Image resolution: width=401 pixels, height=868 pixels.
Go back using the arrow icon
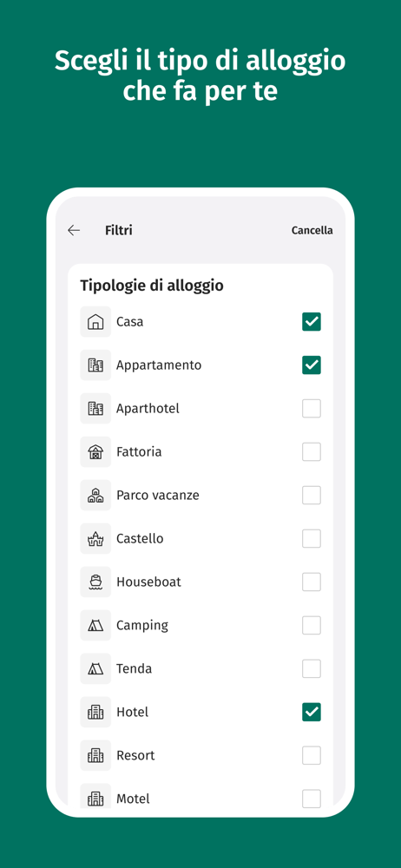74,230
